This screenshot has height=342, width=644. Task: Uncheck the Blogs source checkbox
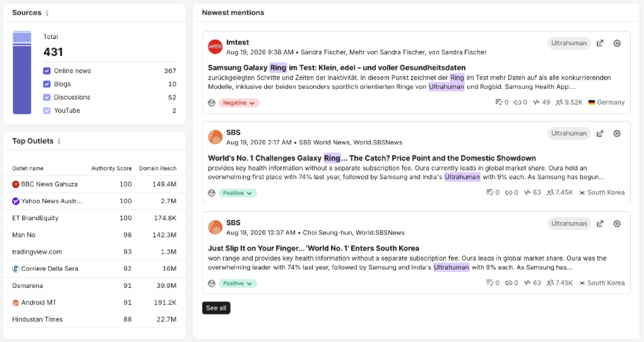(47, 84)
